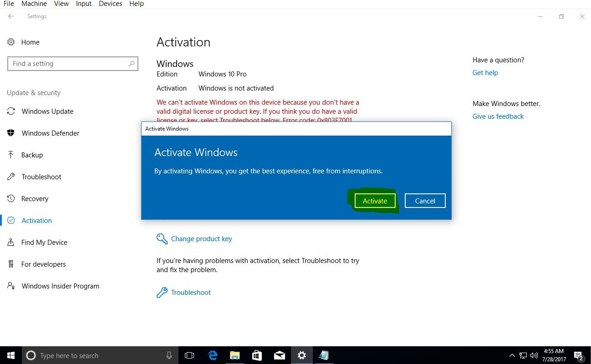Click the dialog text about activating Windows
Screen dimensions: 591x364
pyautogui.click(x=269, y=172)
